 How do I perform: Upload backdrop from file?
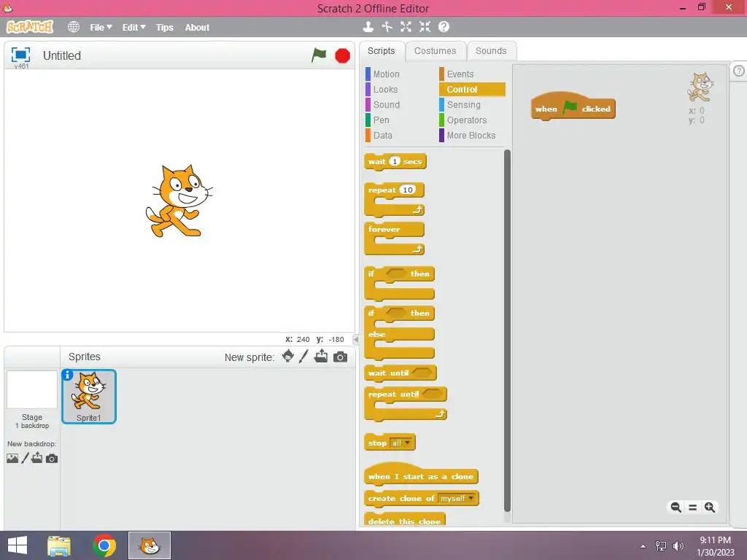pos(37,458)
